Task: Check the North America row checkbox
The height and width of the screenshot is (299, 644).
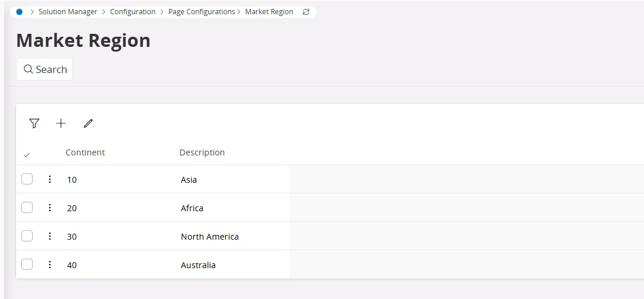Action: pyautogui.click(x=27, y=236)
